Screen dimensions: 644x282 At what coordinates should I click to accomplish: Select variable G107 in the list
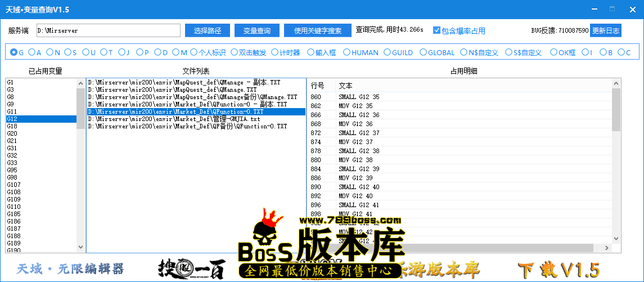[41, 185]
